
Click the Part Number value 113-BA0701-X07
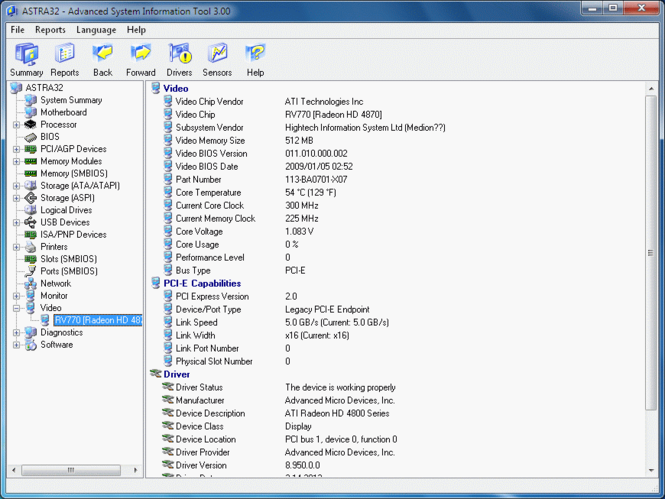click(316, 179)
